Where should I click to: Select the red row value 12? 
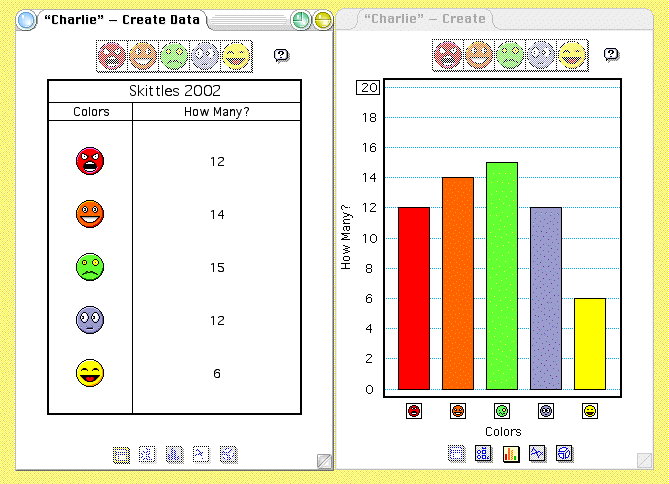pyautogui.click(x=217, y=162)
